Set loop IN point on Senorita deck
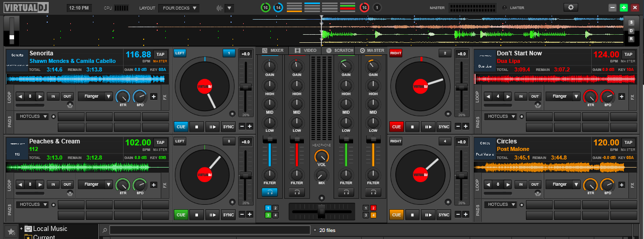Screen dimensions: 644x239 pos(52,97)
